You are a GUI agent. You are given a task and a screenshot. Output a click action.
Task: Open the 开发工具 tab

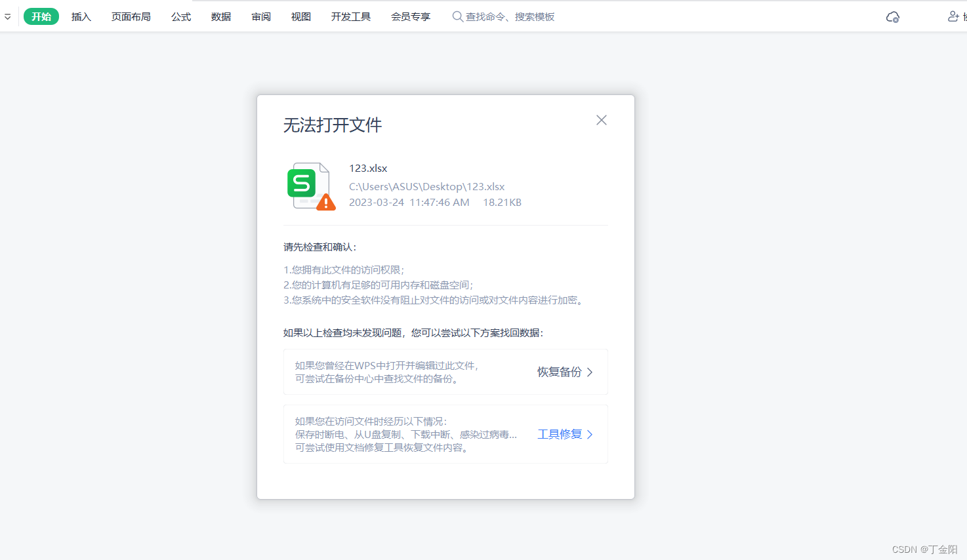[351, 16]
